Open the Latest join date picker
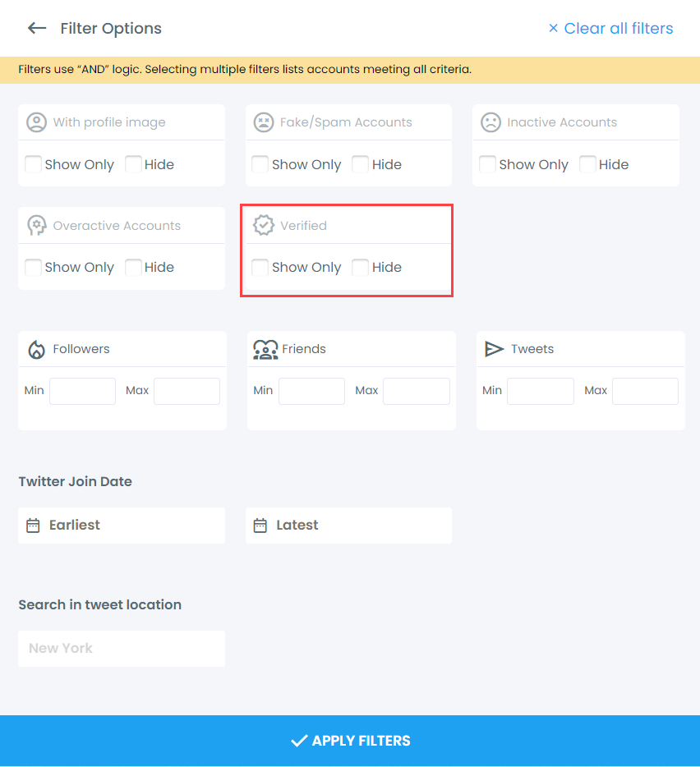The height and width of the screenshot is (767, 700). (348, 525)
